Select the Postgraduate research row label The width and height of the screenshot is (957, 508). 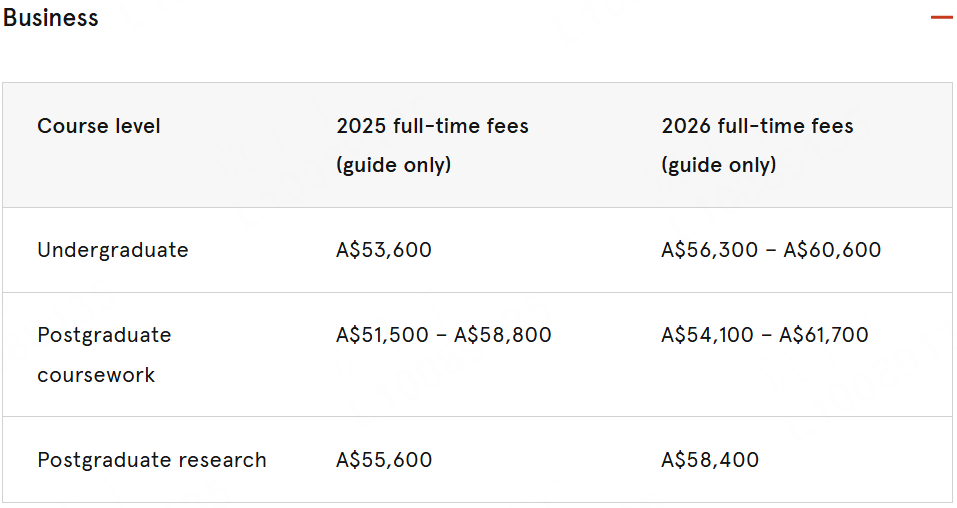pyautogui.click(x=152, y=460)
